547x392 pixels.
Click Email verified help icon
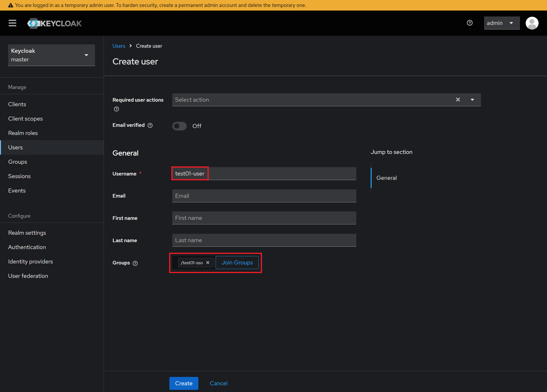[150, 125]
